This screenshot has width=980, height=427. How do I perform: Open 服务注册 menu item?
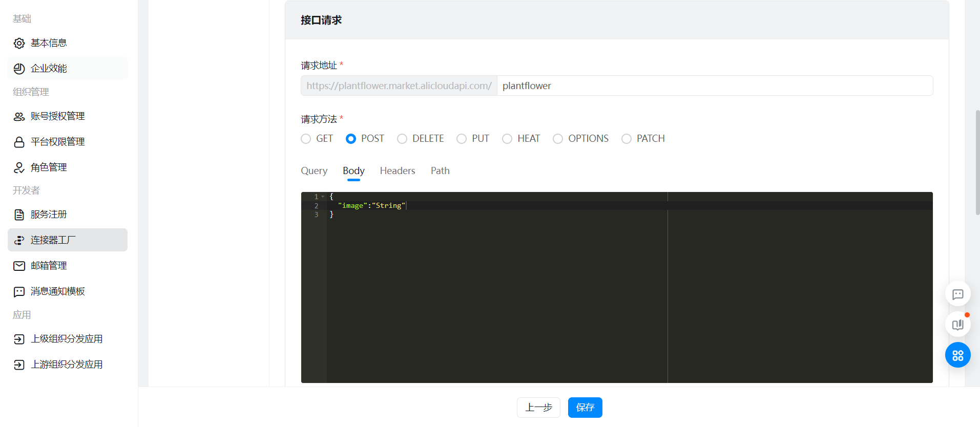coord(68,215)
